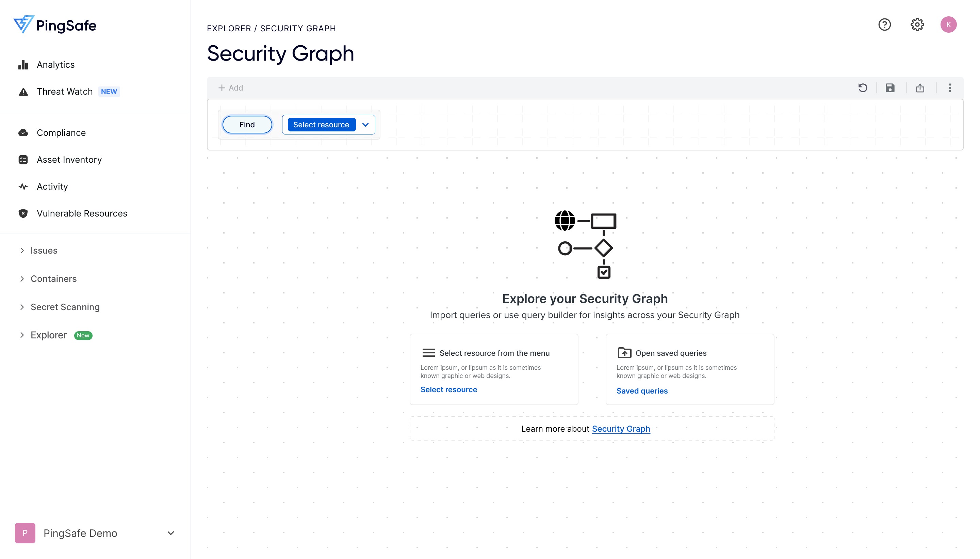Click the Threat Watch warning icon
Viewport: 980px width, 559px height.
point(23,91)
